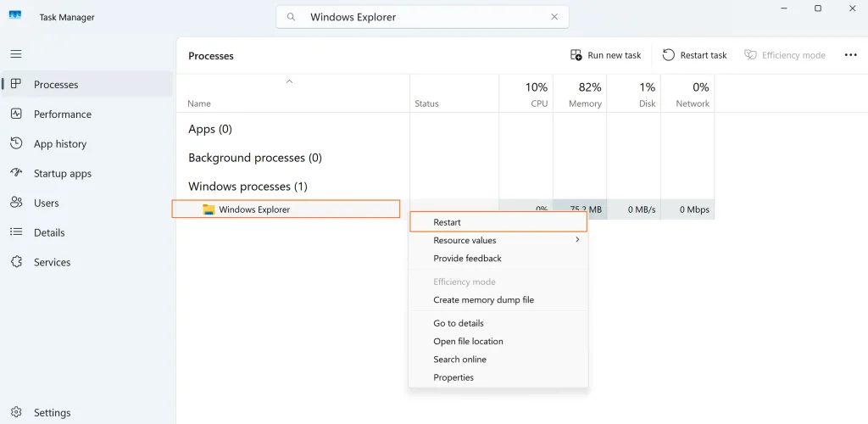Click the search magnifier icon
868x424 pixels.
coord(292,17)
